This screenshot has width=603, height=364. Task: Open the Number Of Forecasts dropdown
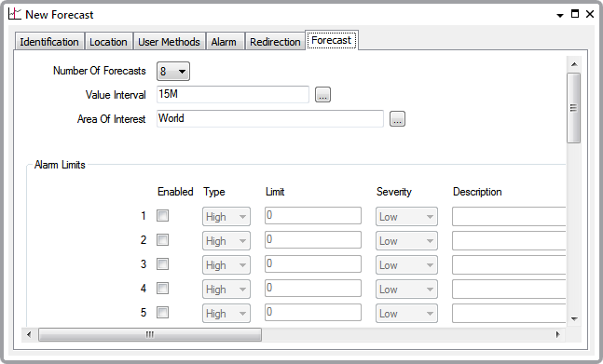[x=173, y=72]
